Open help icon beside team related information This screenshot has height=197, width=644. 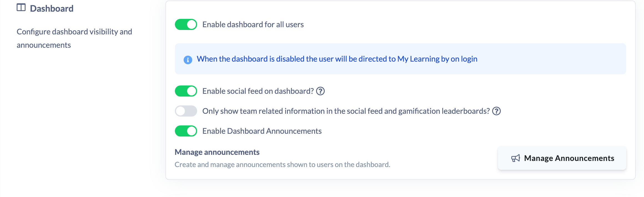(496, 111)
